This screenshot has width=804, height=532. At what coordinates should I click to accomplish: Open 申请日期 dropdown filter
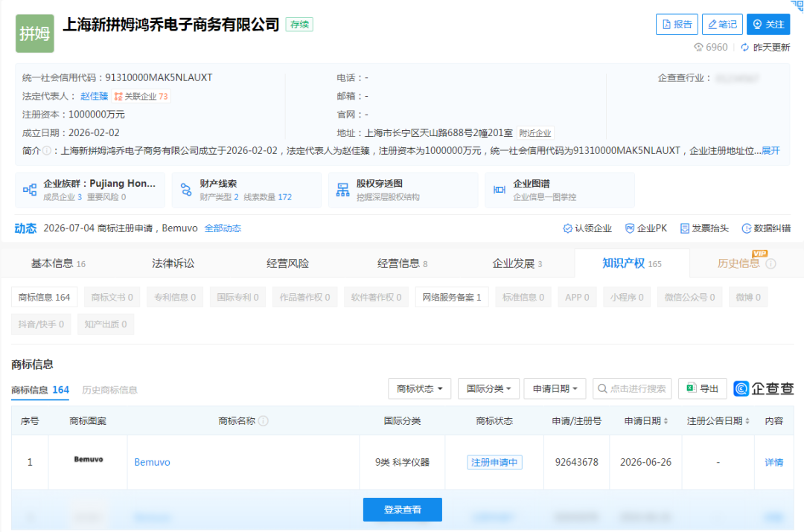(x=555, y=388)
